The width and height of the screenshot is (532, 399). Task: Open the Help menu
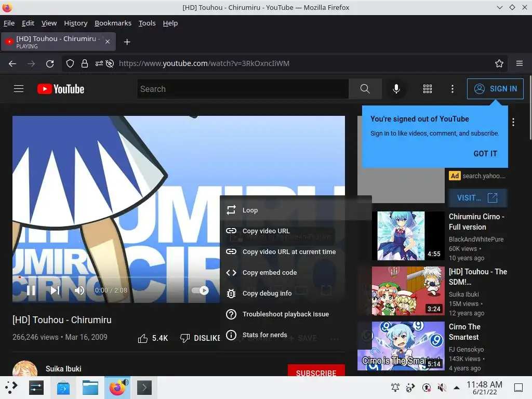point(170,23)
